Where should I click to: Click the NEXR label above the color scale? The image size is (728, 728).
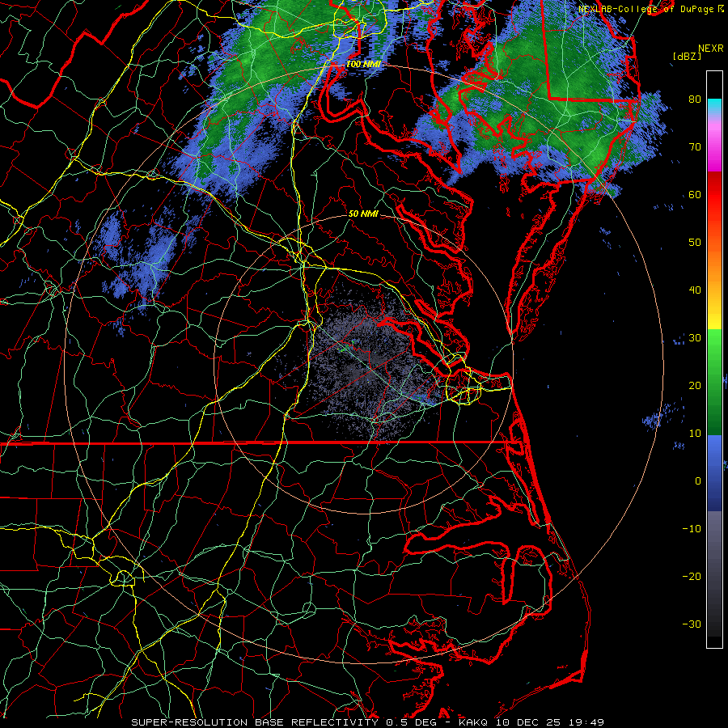pyautogui.click(x=710, y=49)
